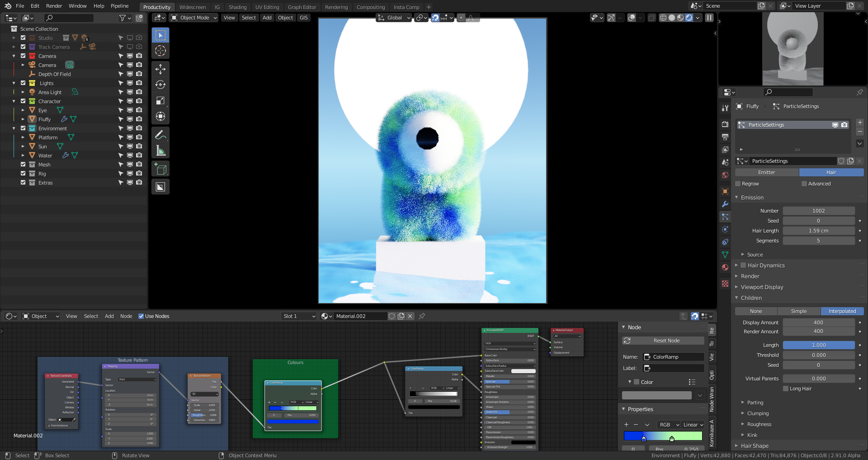Viewport: 868px width, 460px height.
Task: Expand the Hair Shape panel
Action: point(754,446)
